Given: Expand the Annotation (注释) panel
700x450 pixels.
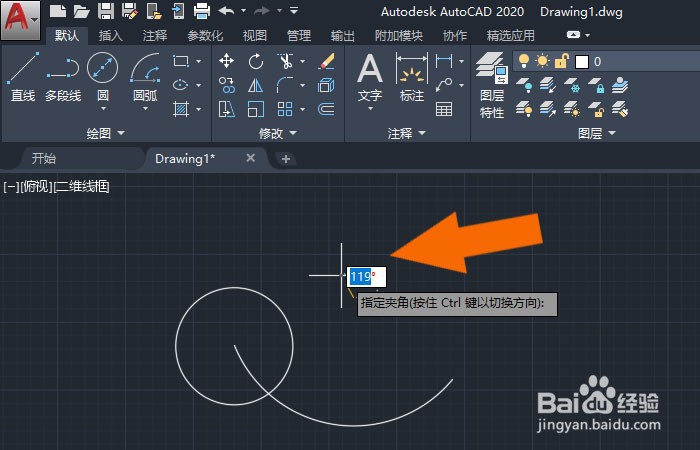Looking at the screenshot, I should tap(407, 133).
